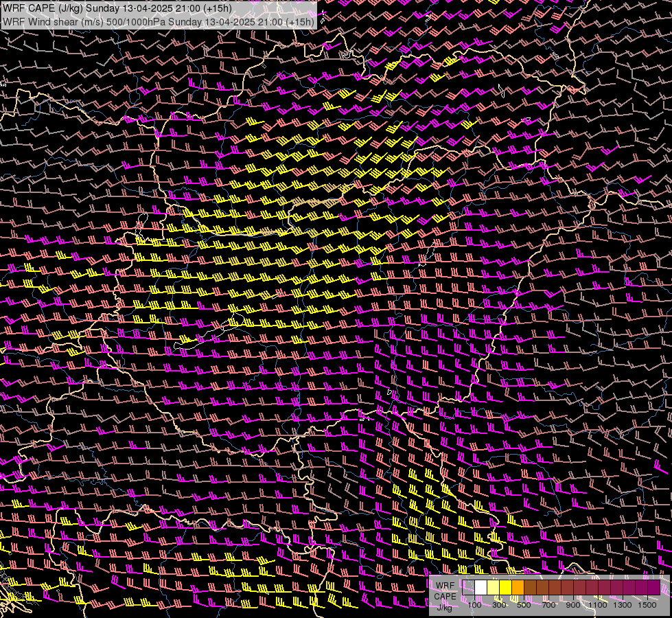Click the legend value 100
This screenshot has height=618, width=672.
pos(474,605)
